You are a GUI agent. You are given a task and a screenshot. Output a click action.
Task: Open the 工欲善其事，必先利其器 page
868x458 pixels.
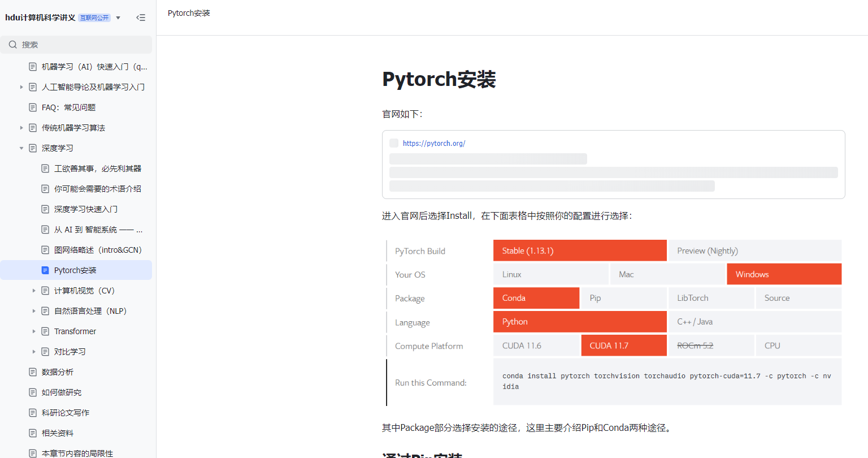coord(97,168)
